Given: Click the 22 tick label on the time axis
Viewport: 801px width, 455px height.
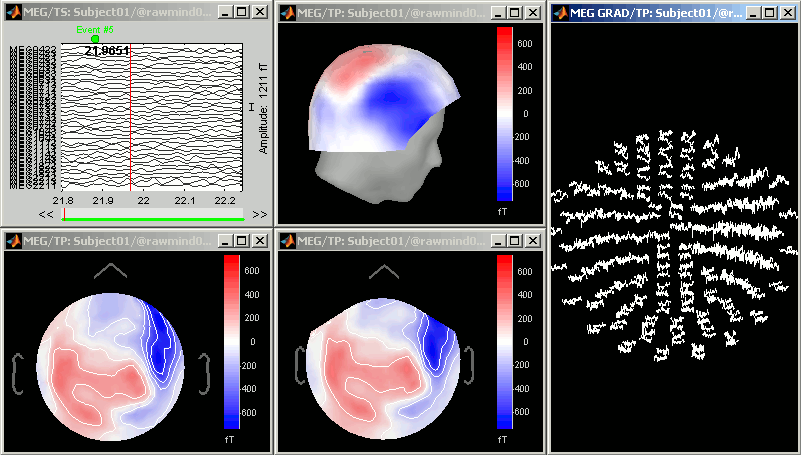Looking at the screenshot, I should (x=143, y=201).
